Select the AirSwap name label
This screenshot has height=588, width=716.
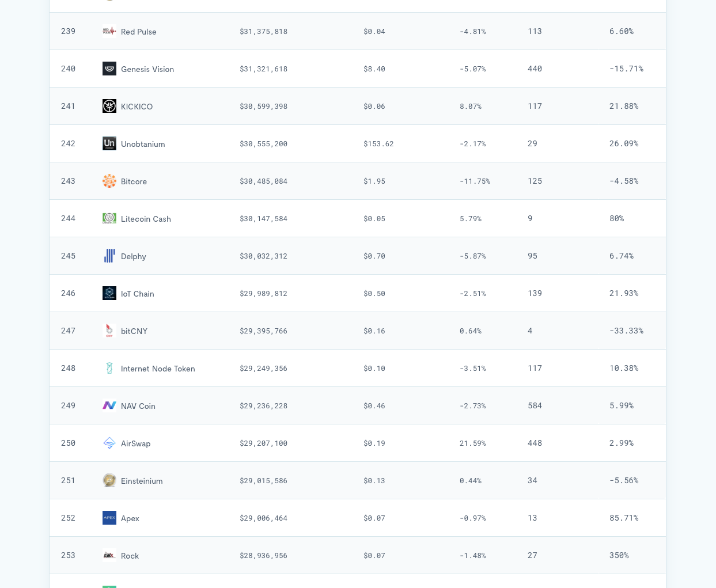(136, 443)
